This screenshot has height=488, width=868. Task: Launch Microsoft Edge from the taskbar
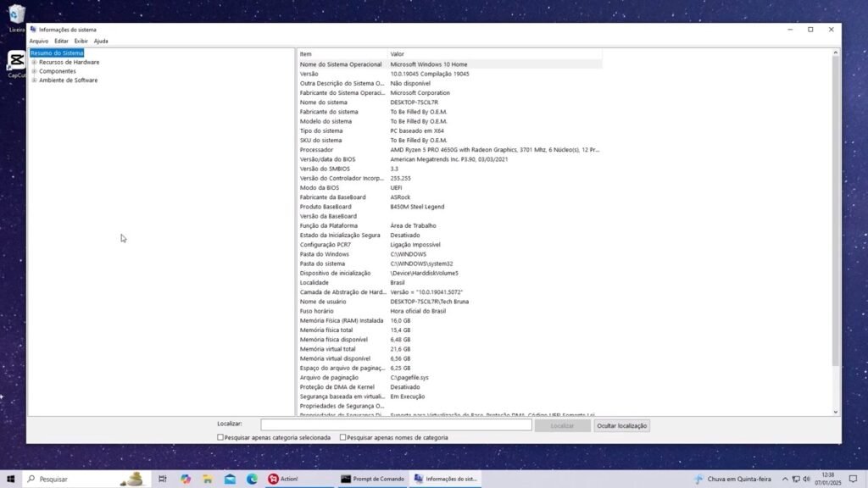point(252,479)
